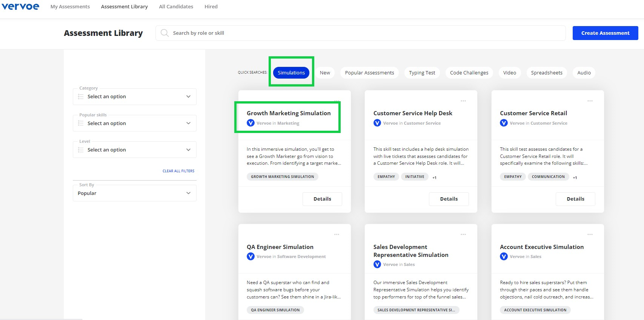Viewport: 644px width, 320px height.
Task: Select Simulations quick search chip
Action: coord(291,73)
